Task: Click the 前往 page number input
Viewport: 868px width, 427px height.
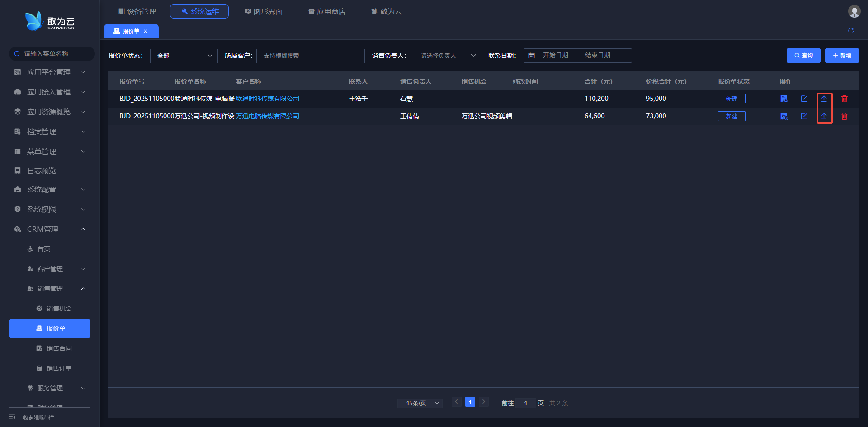Action: point(526,403)
